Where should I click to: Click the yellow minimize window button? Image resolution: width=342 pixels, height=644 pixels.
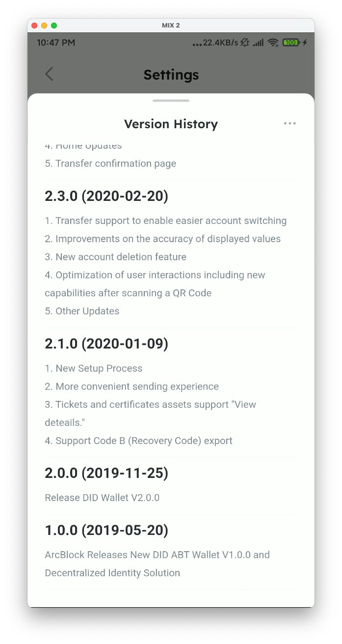click(x=44, y=26)
